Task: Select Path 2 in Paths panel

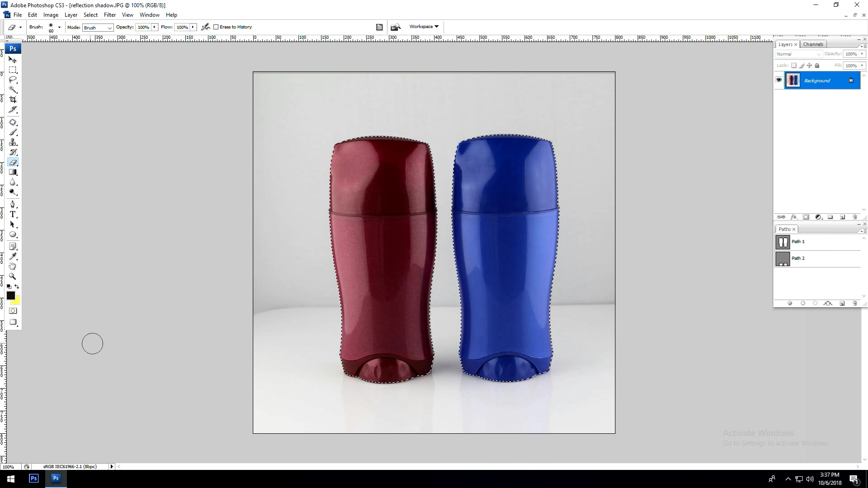Action: 817,258
